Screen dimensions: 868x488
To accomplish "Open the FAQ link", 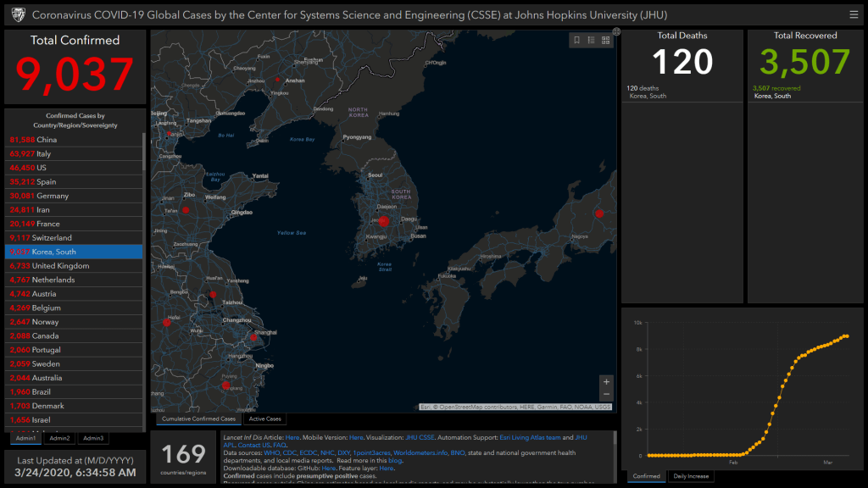I will 279,446.
